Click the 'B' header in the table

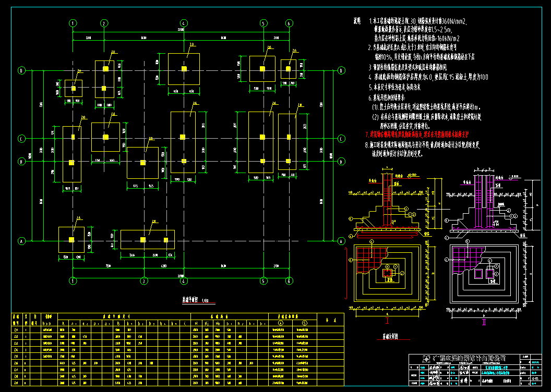(118, 323)
